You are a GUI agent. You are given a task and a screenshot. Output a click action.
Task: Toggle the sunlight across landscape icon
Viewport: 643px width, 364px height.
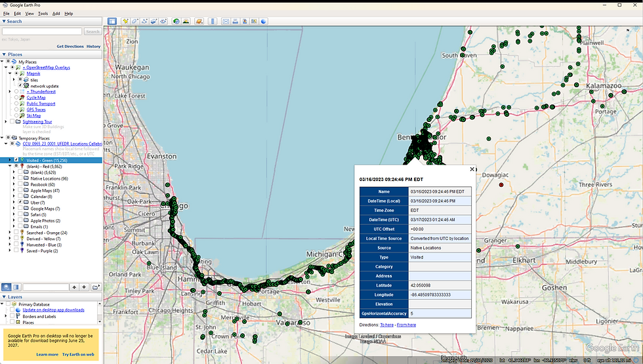(x=186, y=21)
